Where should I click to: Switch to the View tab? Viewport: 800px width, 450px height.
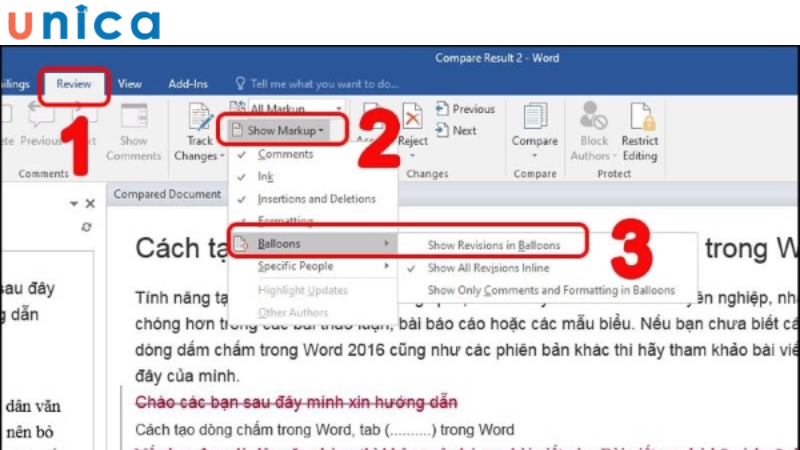tap(130, 84)
